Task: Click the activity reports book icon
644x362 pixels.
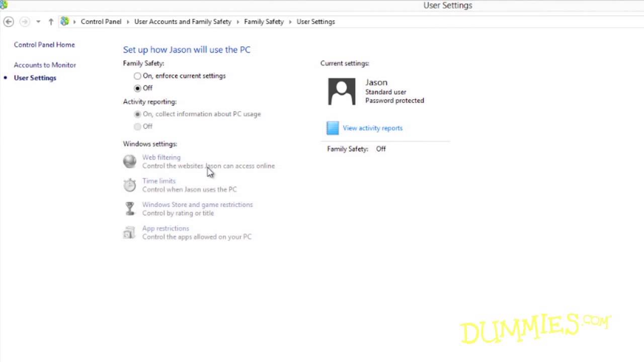Action: pos(333,128)
